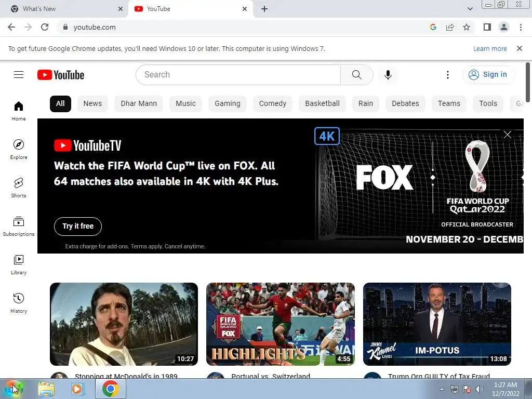Select the YouTube browser tab
Viewport: 532px width, 399px height.
(190, 9)
